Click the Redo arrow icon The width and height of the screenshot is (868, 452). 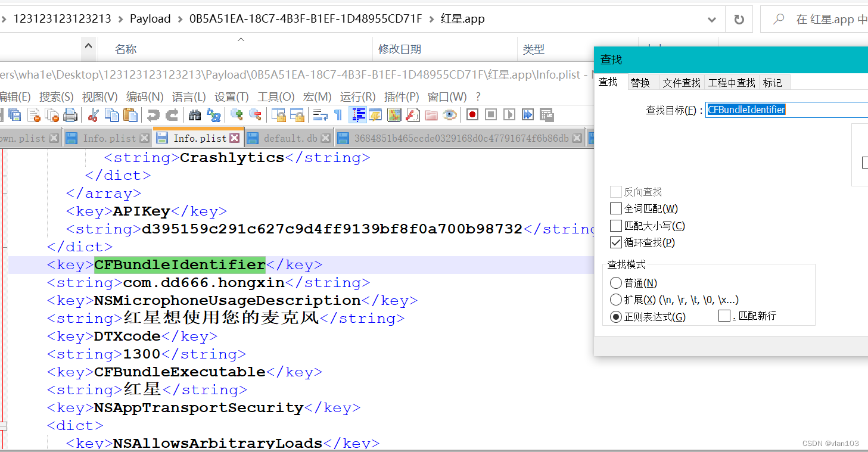(172, 114)
